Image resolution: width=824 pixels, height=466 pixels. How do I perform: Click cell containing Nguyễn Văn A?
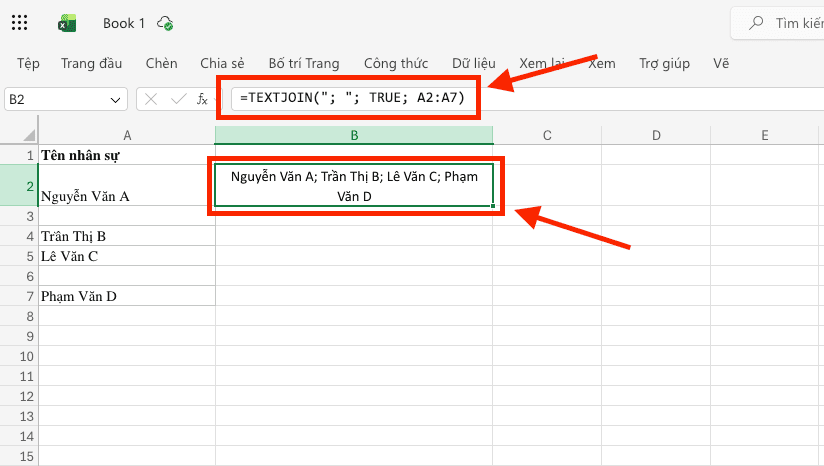[x=127, y=185]
